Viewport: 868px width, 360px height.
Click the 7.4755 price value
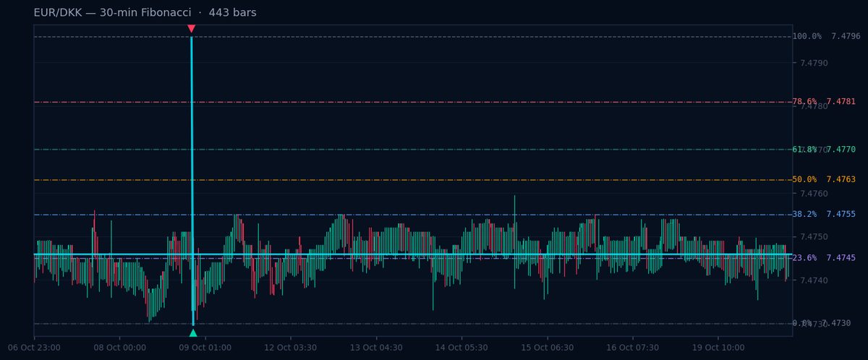[x=841, y=215]
